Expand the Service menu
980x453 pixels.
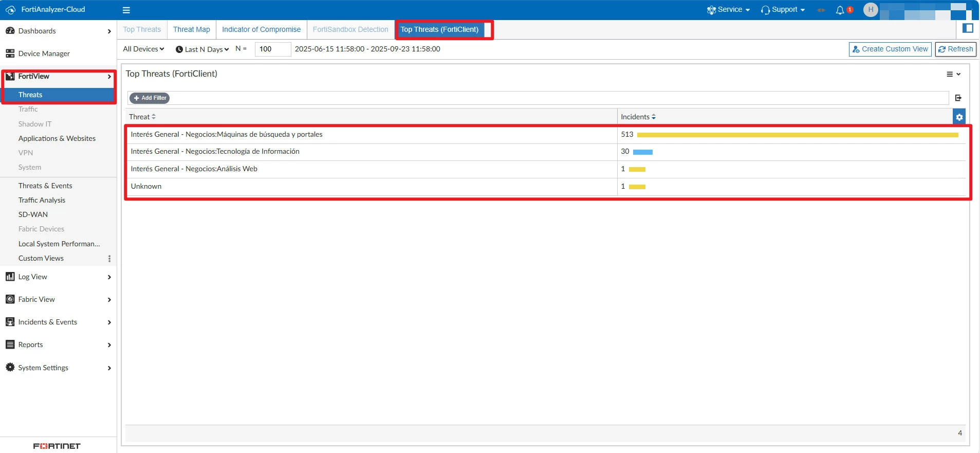728,10
